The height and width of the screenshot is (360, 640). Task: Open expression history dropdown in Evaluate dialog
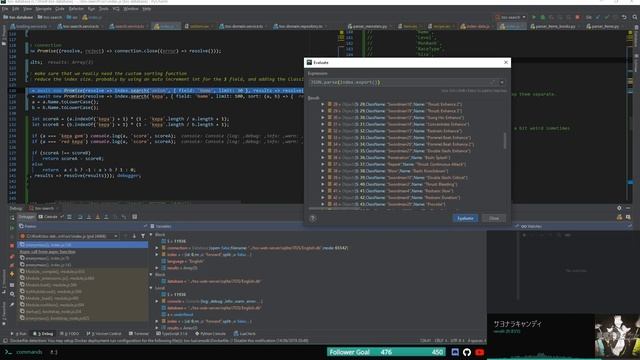tap(502, 82)
